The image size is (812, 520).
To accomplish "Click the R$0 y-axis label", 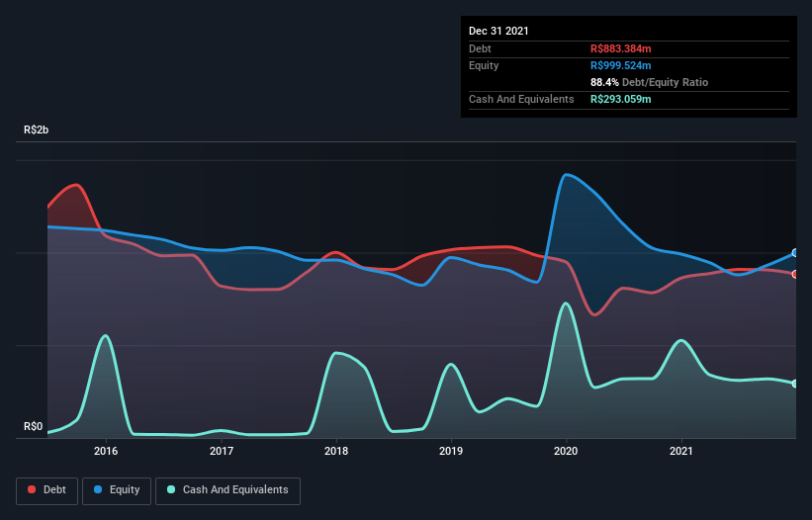I will [34, 426].
